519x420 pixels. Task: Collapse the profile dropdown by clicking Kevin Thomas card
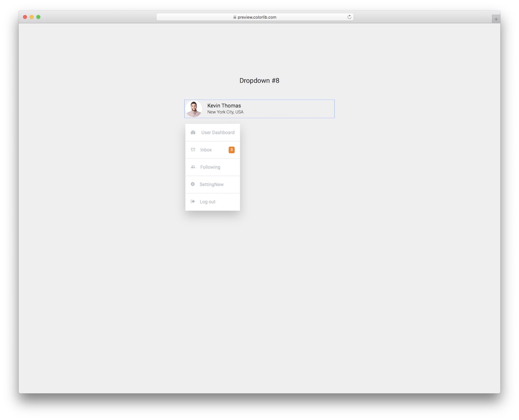click(259, 108)
